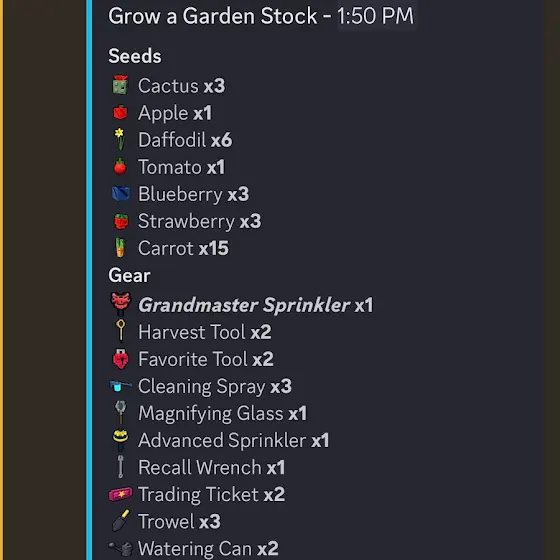Click the Carrot seed icon
The width and height of the screenshot is (560, 560).
tap(120, 248)
